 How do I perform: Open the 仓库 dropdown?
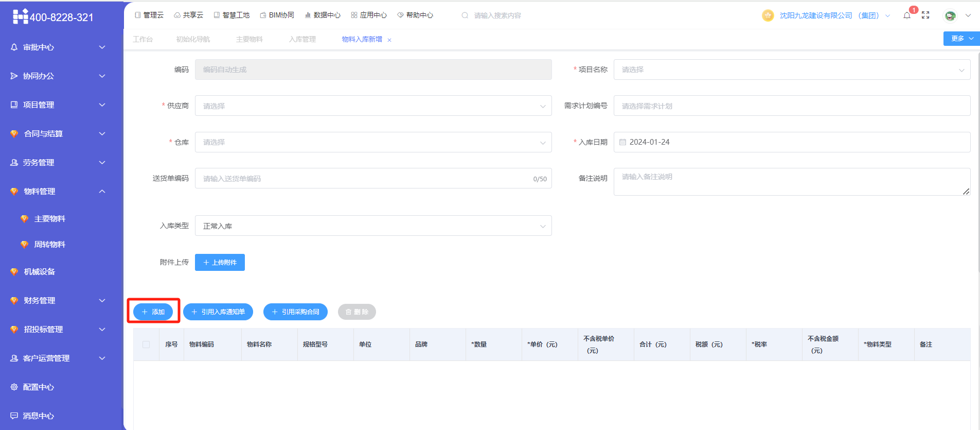pos(373,142)
